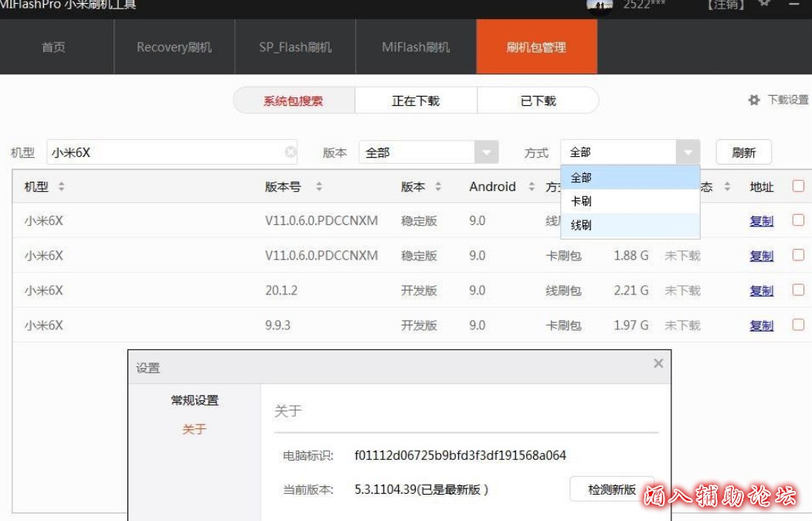
Task: Check the box for 20.1.2 开发版 row
Action: pyautogui.click(x=798, y=290)
